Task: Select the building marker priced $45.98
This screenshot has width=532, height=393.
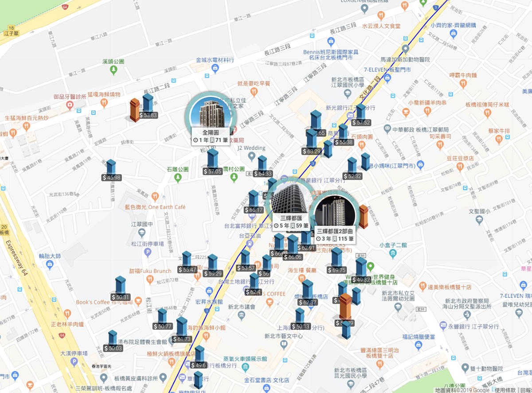Action: (111, 171)
